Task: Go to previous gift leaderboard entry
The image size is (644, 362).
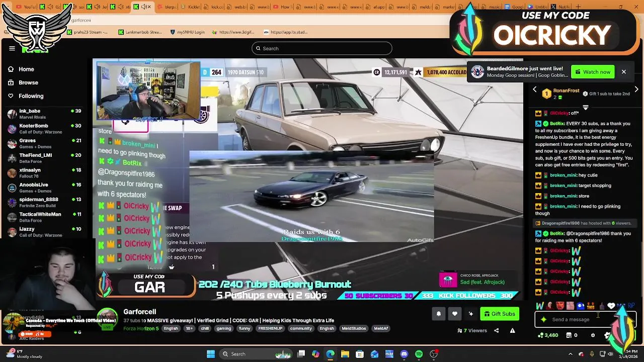Action: (535, 89)
